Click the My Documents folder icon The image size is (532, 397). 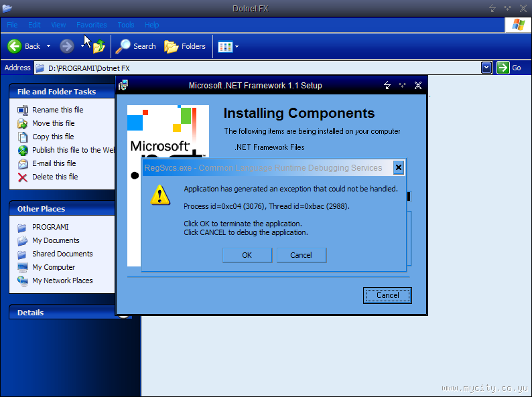22,241
